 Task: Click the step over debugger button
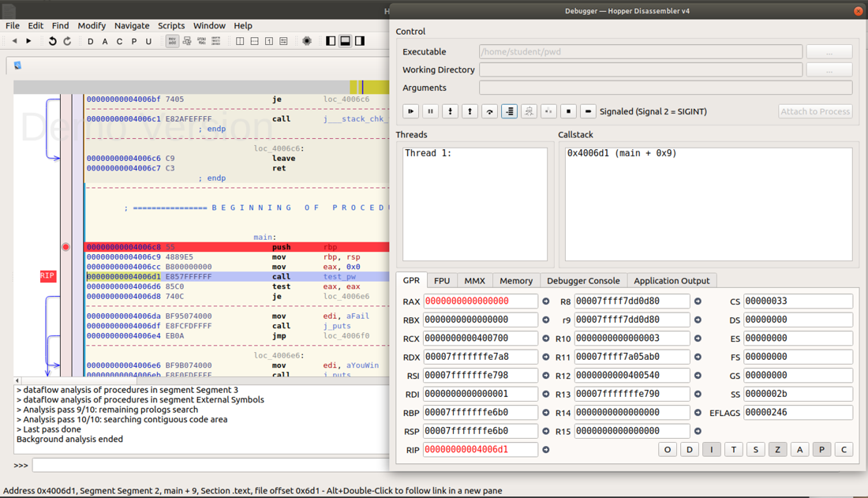click(489, 111)
